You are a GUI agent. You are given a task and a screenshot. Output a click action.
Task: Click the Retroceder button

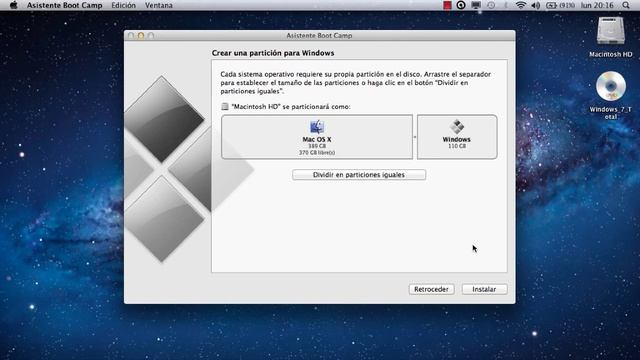click(x=431, y=289)
